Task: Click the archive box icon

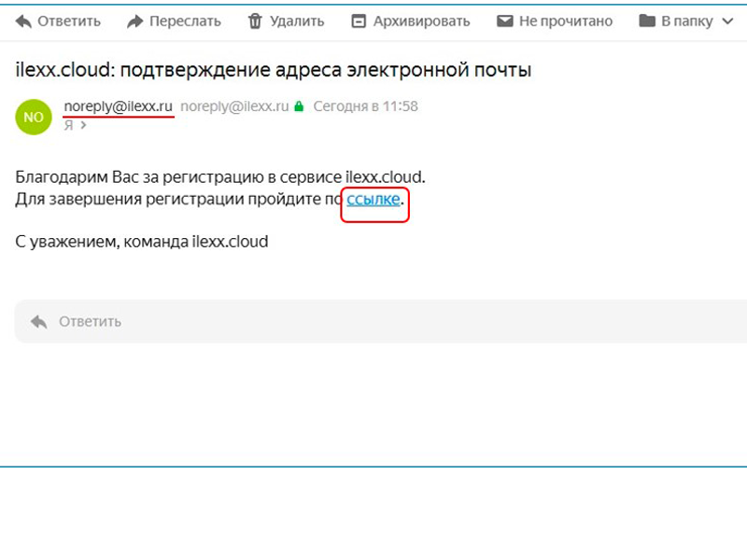Action: coord(359,21)
